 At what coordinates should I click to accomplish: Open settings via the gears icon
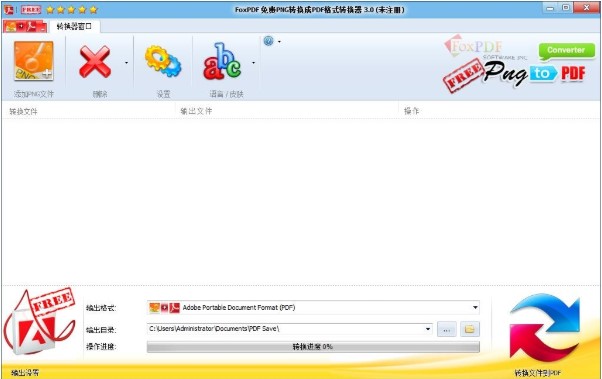(163, 61)
